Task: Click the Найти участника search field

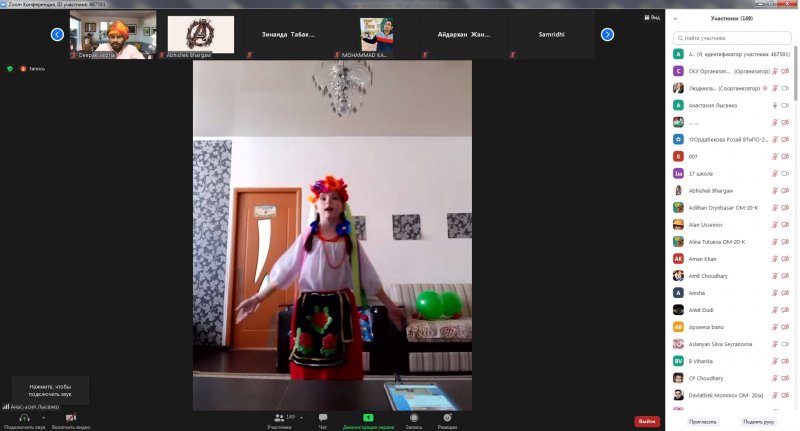Action: 732,38
